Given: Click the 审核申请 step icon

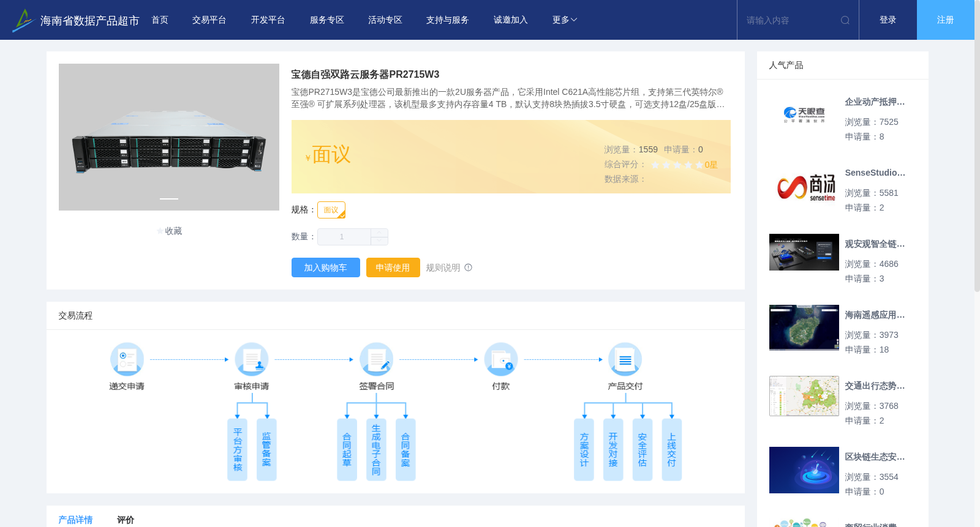Looking at the screenshot, I should point(252,359).
